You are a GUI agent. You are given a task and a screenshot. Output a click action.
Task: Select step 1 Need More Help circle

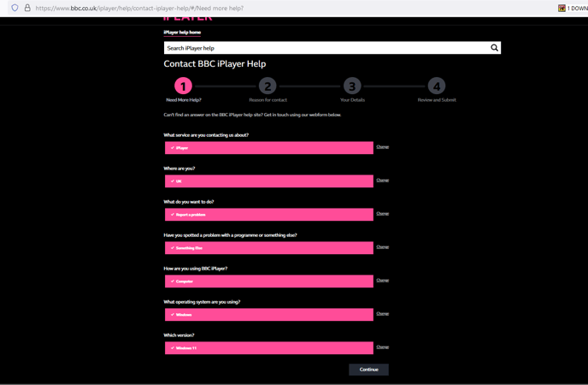[x=183, y=86]
